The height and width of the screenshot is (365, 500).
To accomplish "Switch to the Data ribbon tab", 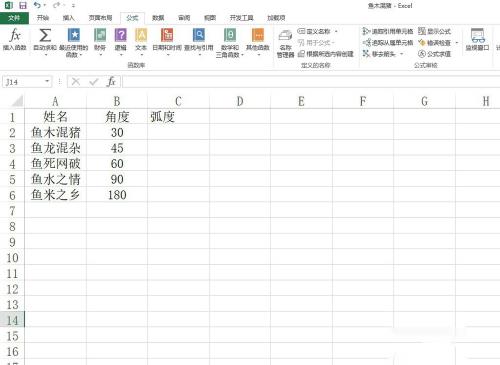I will pos(158,18).
